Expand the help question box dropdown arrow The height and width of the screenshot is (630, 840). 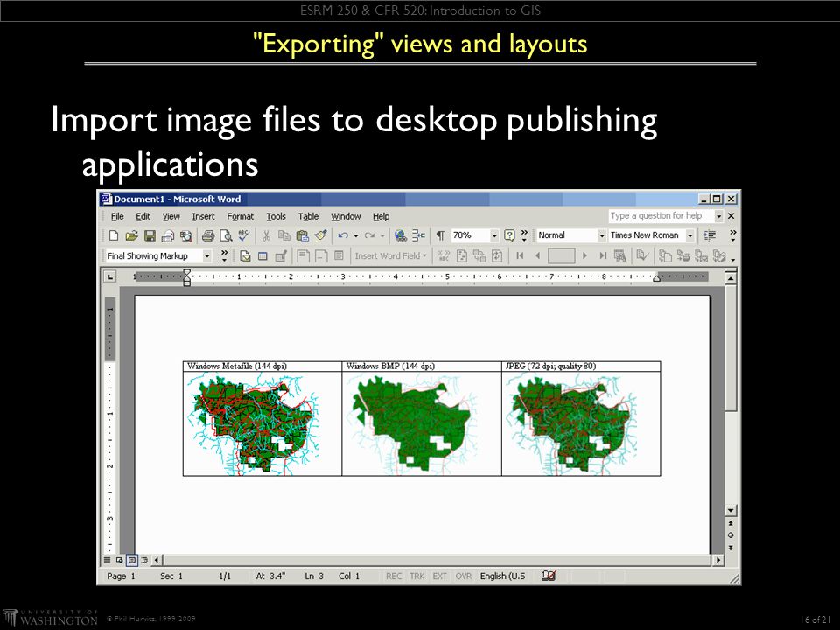pos(718,216)
